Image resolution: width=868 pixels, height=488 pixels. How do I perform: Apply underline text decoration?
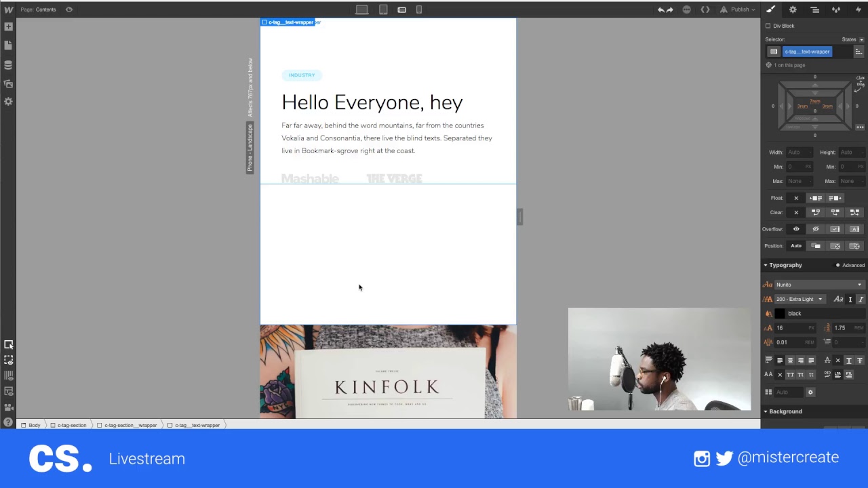click(x=848, y=361)
